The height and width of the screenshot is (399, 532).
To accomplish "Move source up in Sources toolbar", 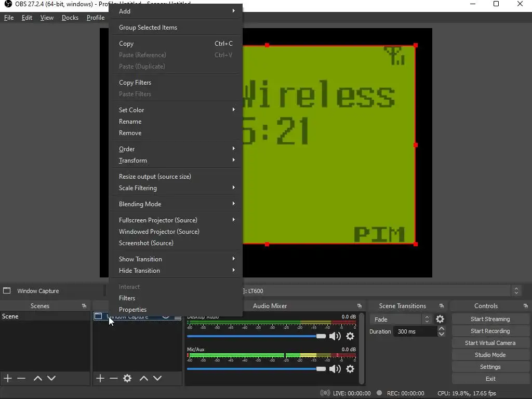I will [144, 378].
